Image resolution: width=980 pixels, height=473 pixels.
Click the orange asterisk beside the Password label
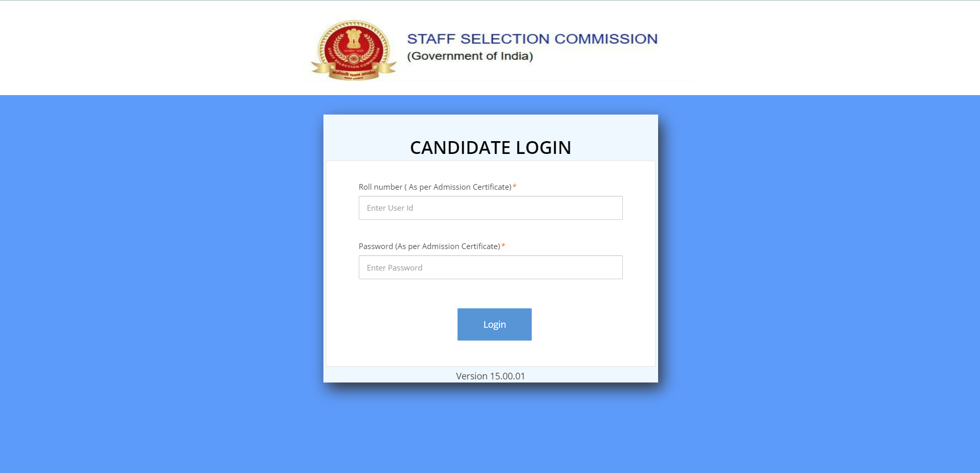coord(503,246)
